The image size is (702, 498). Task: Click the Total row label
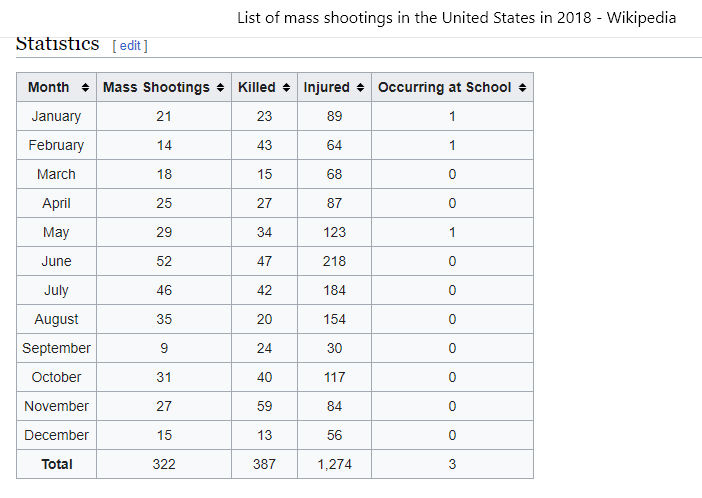pyautogui.click(x=56, y=465)
